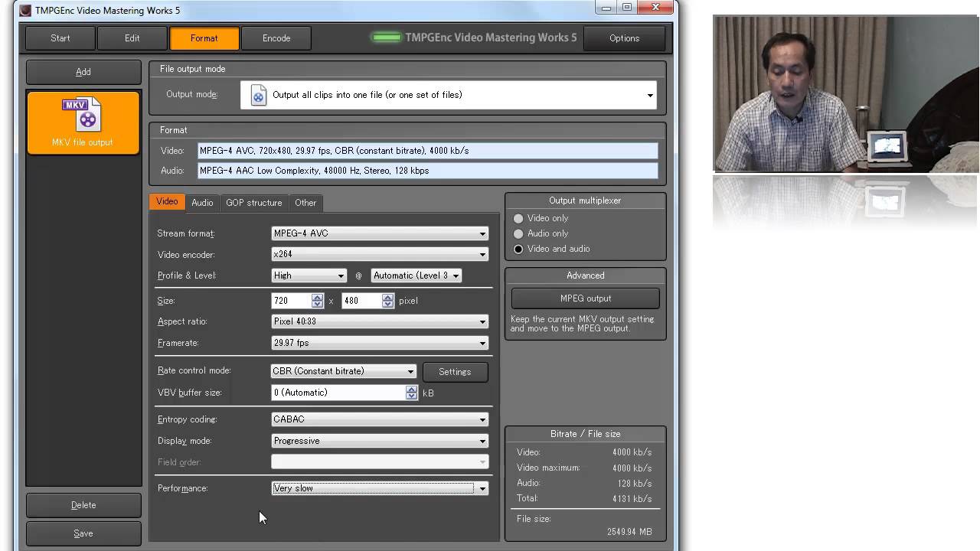The height and width of the screenshot is (551, 980).
Task: Open the Display mode Progressive dropdown
Action: click(380, 441)
